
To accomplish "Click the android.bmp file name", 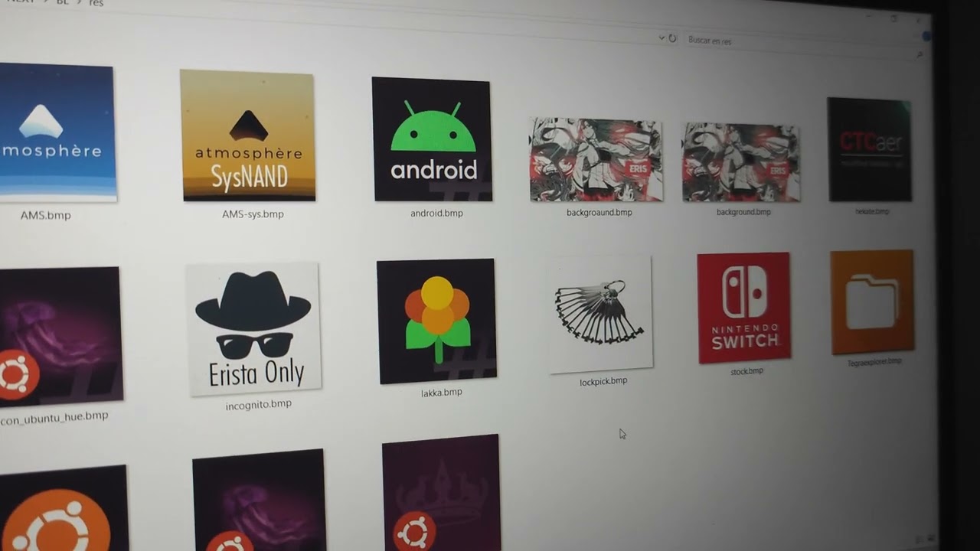I will tap(436, 214).
